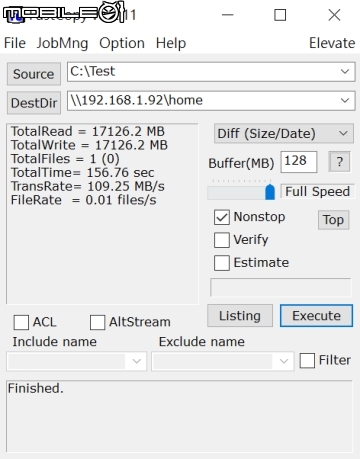The height and width of the screenshot is (459, 360).
Task: Minimize the FastCopy window
Action: coord(228,15)
